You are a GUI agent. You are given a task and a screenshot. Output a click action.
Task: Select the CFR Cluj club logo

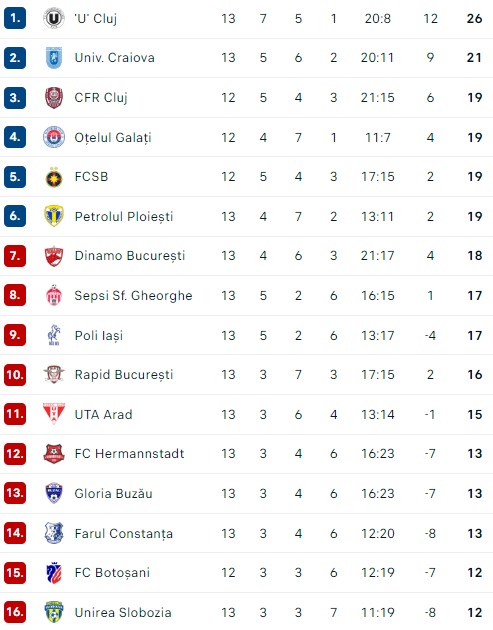(x=54, y=97)
